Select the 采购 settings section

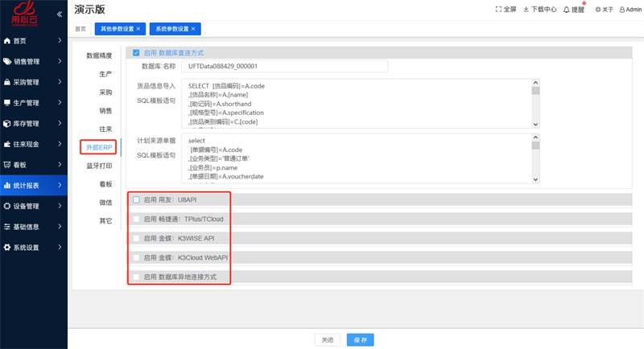click(x=105, y=92)
